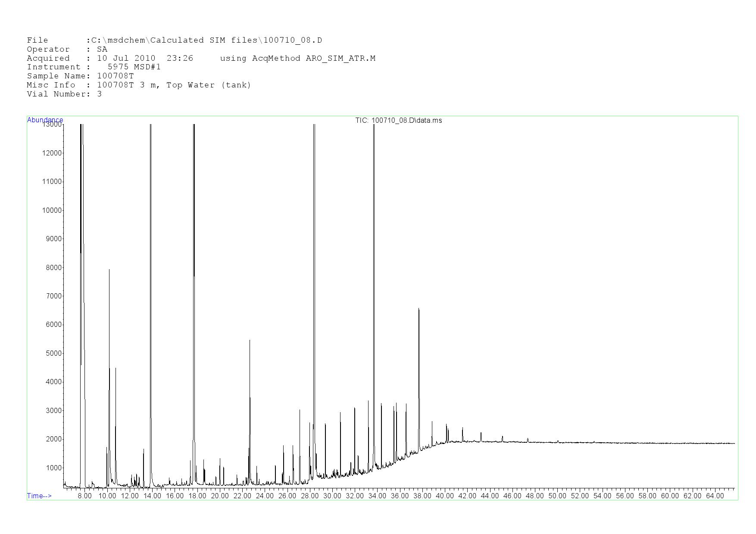
Task: Click the 10000 abundance axis label
Action: coord(52,211)
